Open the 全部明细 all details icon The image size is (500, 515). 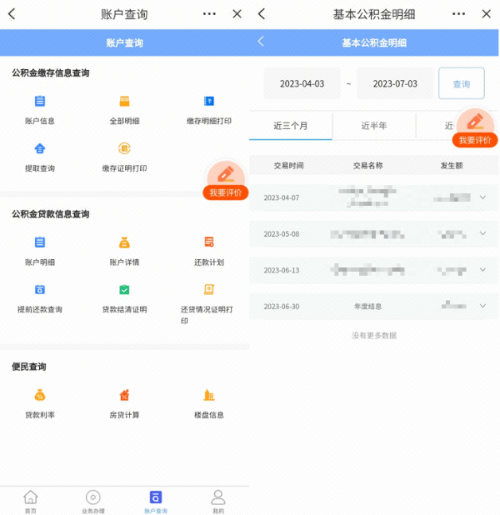point(124,101)
